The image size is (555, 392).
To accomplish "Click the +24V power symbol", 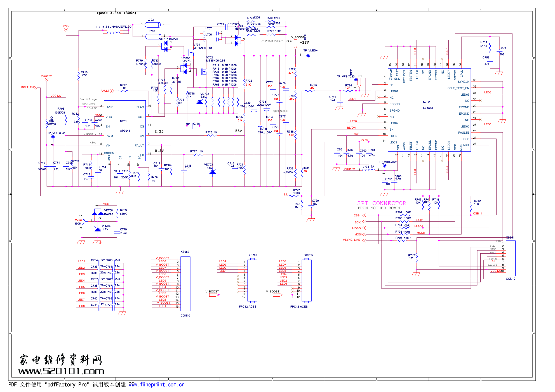I will (66, 28).
